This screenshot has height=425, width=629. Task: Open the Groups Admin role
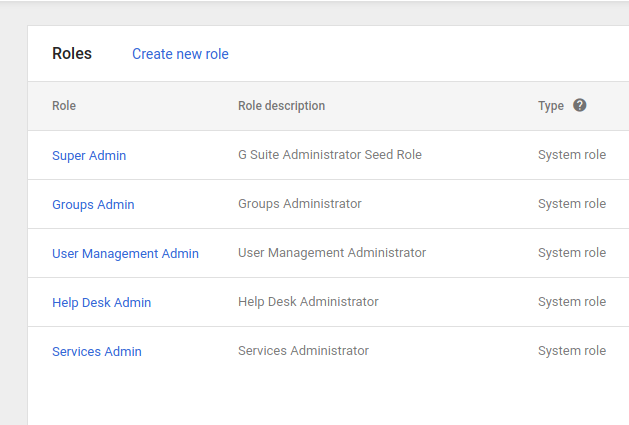tap(93, 204)
